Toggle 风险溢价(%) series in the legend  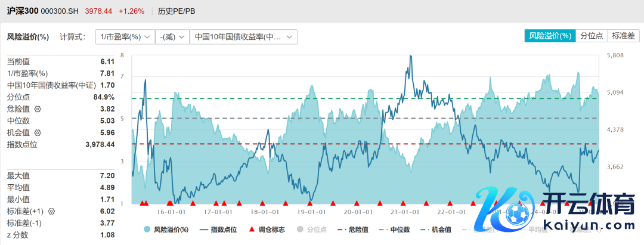pyautogui.click(x=166, y=230)
